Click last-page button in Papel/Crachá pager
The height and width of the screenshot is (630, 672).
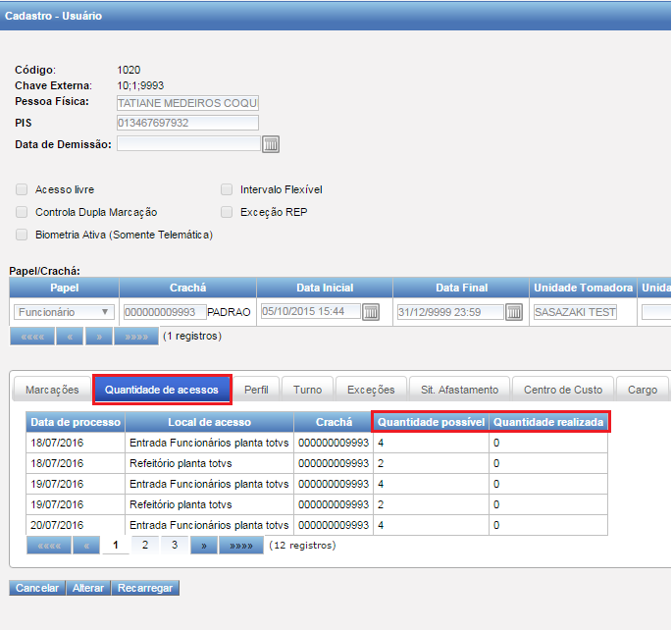[136, 336]
